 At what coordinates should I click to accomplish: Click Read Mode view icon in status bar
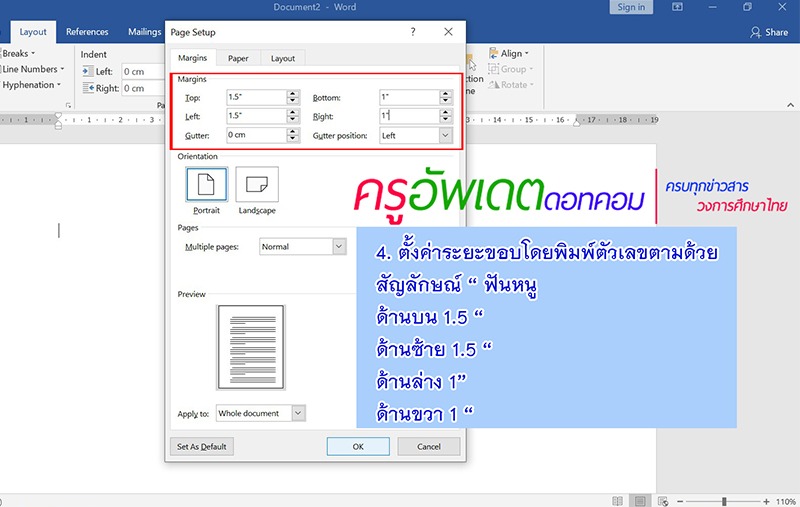pos(617,501)
